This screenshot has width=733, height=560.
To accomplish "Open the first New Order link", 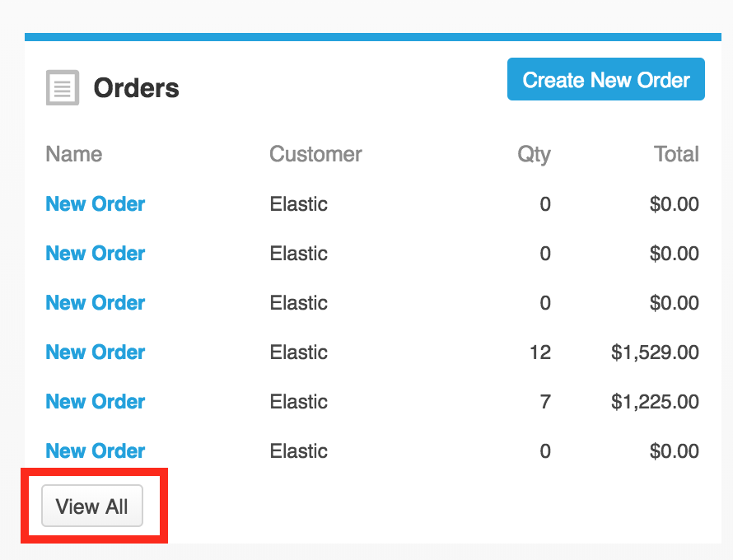I will (x=96, y=204).
